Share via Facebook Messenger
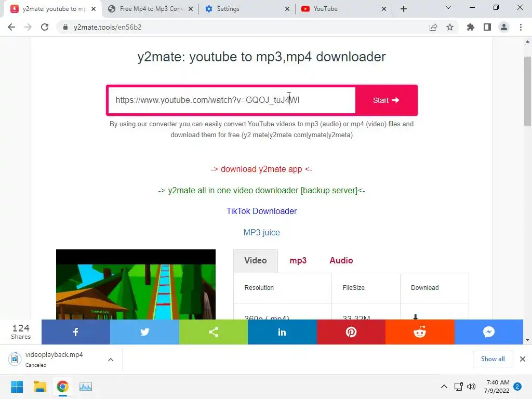 coord(488,332)
